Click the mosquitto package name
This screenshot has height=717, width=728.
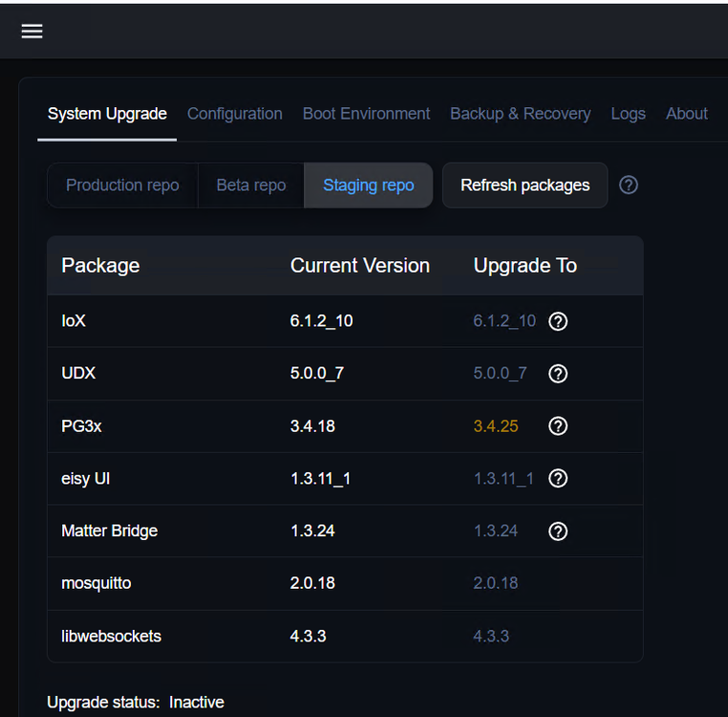point(96,583)
